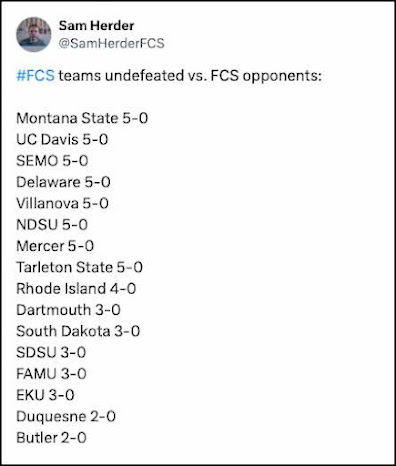Image resolution: width=396 pixels, height=466 pixels.
Task: Click the NDSU 5-0 entry
Action: [52, 225]
